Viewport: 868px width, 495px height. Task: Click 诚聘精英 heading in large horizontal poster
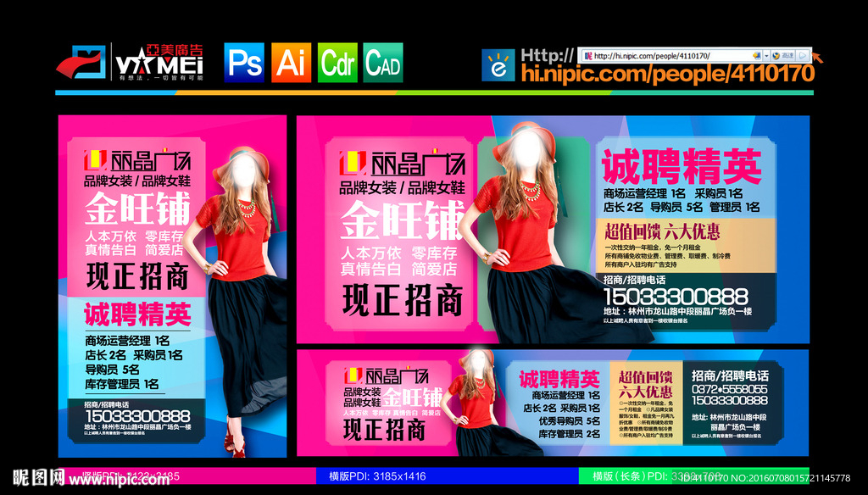click(682, 166)
